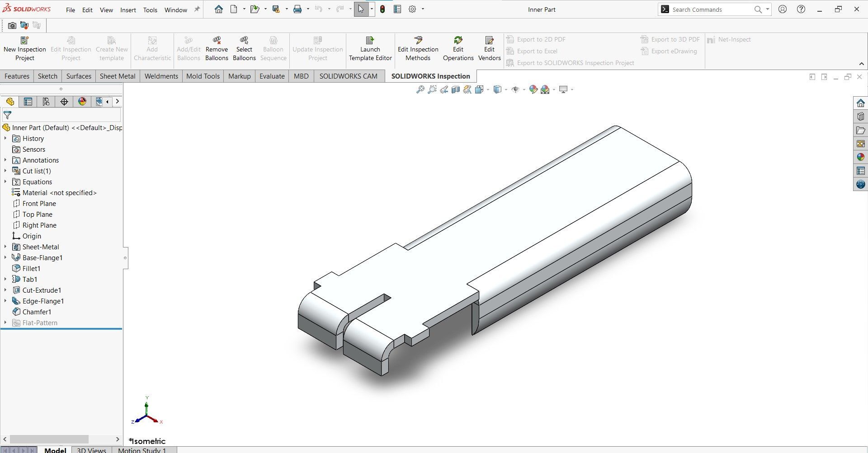Click New Inspection Project icon

tap(25, 49)
